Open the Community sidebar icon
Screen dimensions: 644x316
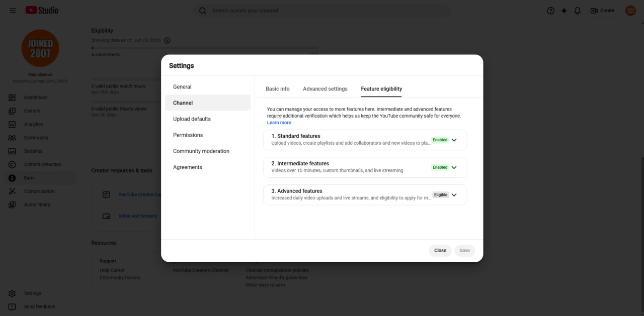[12, 138]
